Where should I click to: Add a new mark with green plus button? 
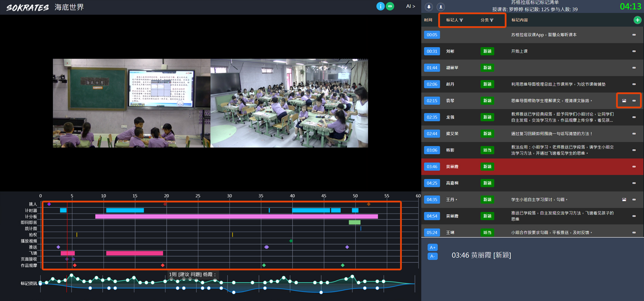[x=637, y=20]
